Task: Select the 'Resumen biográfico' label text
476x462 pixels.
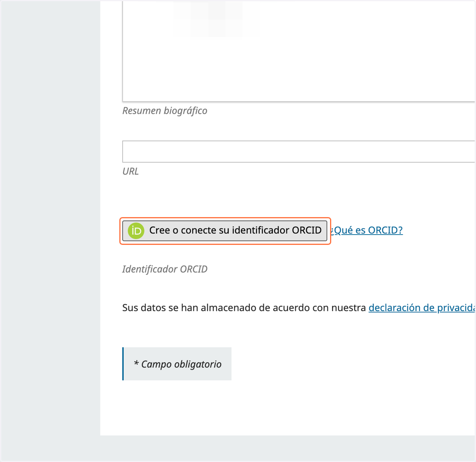Action: click(x=165, y=110)
